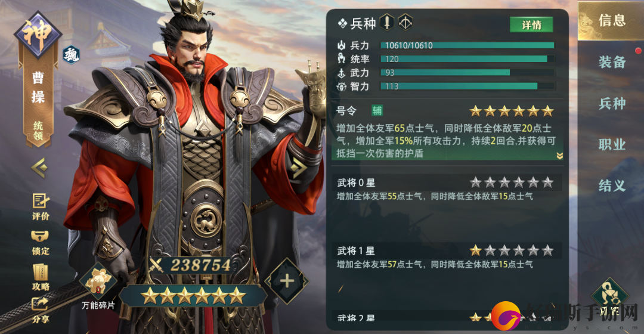Switch to the 装备 tab
Image resolution: width=644 pixels, height=334 pixels.
(x=612, y=62)
